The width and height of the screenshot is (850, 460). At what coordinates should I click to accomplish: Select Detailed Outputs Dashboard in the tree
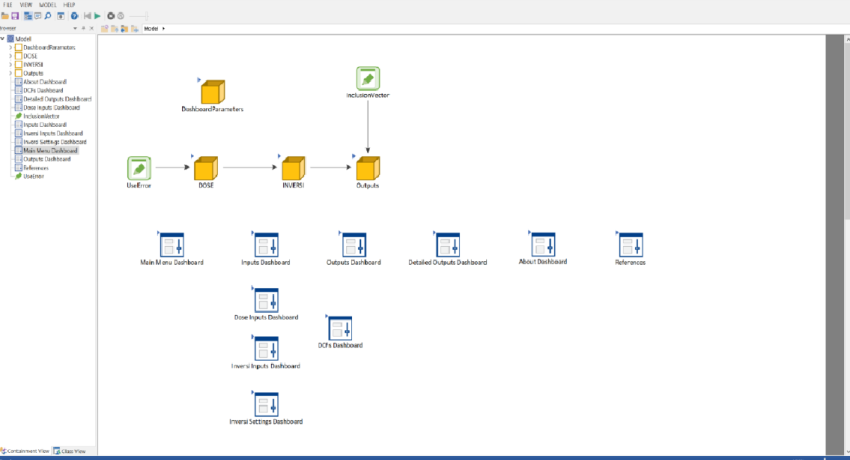click(x=57, y=99)
